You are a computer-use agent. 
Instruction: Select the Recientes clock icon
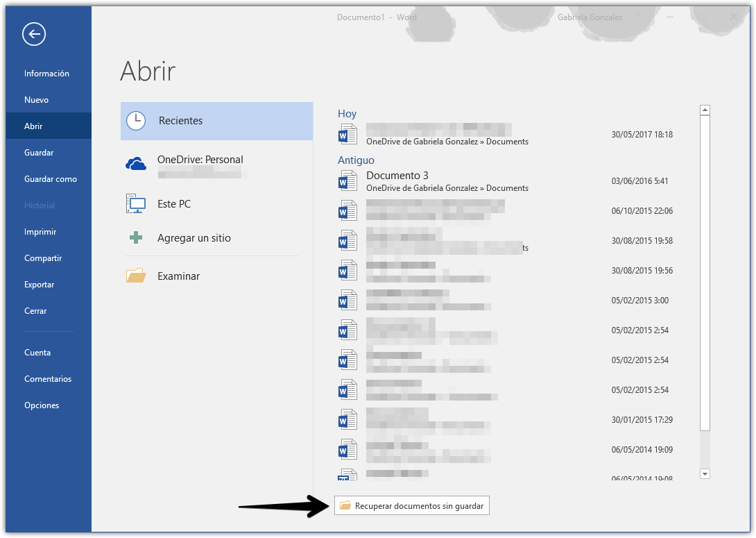[136, 121]
